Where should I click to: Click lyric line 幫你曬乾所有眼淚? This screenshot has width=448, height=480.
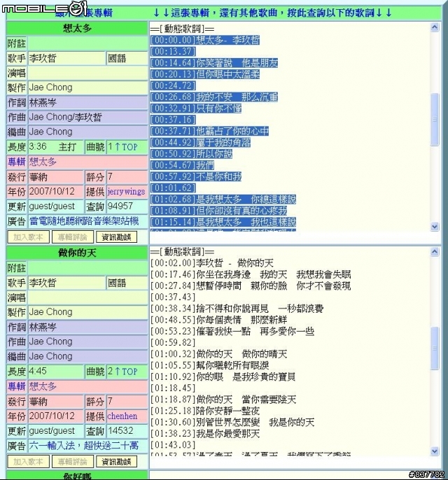pos(232,365)
